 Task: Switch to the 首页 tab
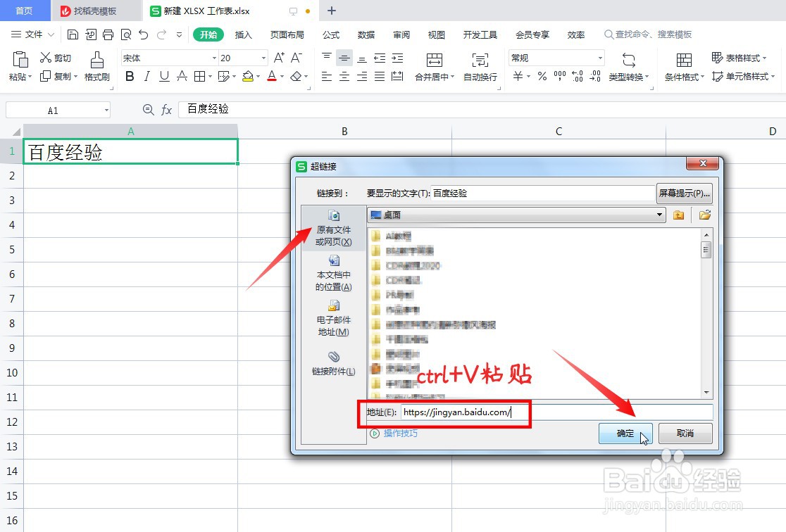(24, 11)
